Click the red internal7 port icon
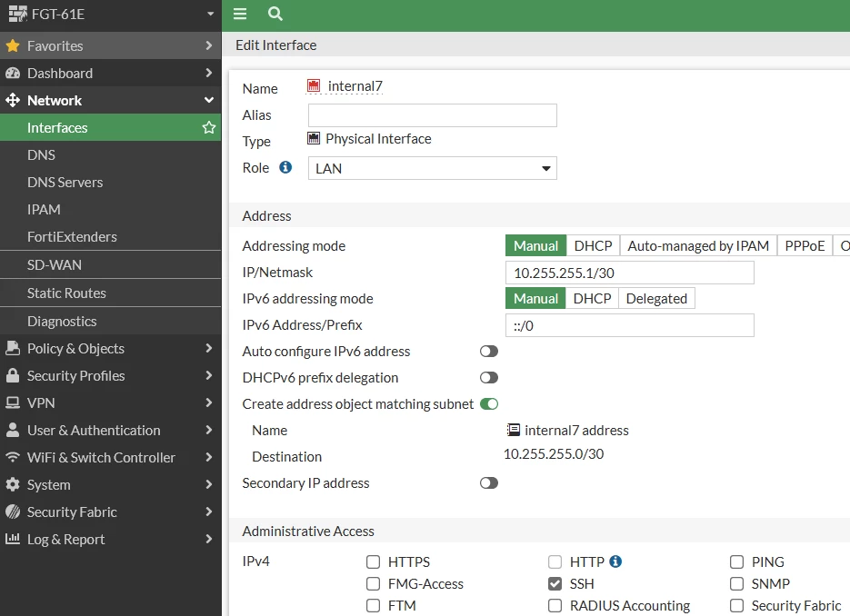Image resolution: width=850 pixels, height=616 pixels. pos(314,85)
